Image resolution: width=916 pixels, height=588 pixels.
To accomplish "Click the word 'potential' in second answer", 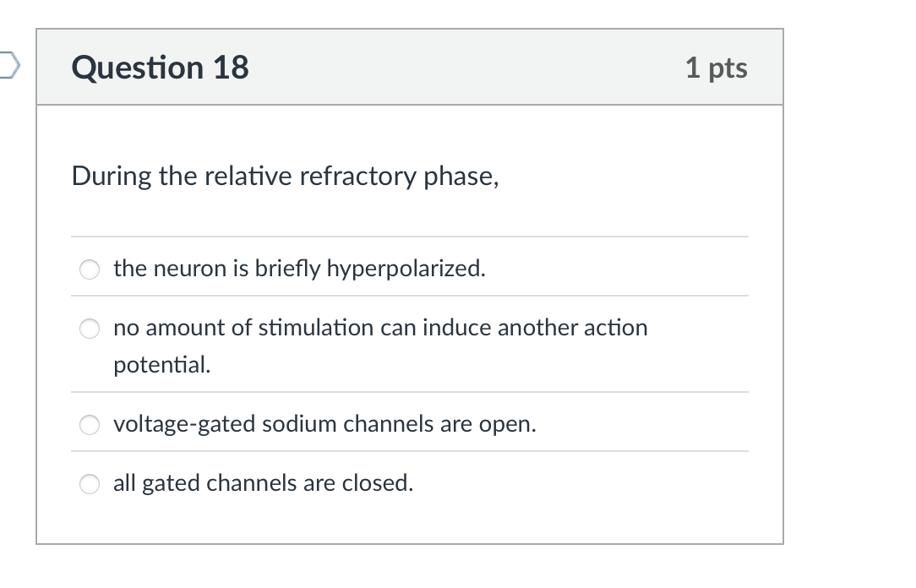I will [161, 365].
